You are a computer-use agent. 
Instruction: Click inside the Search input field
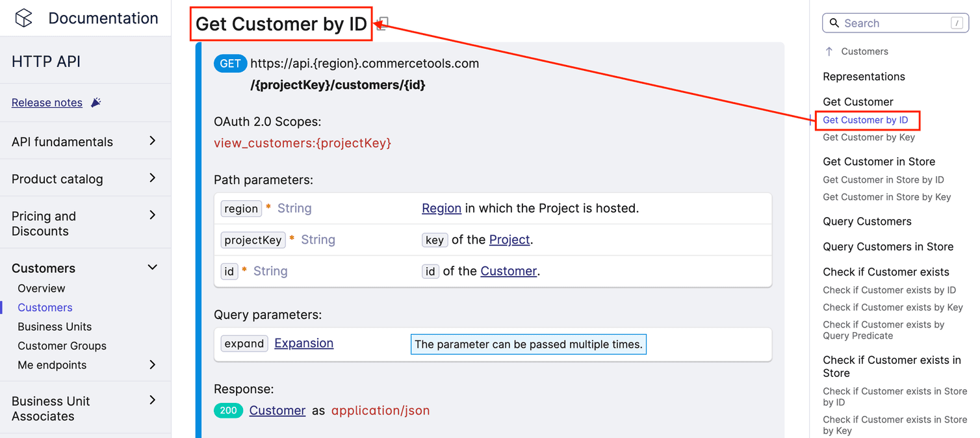click(890, 23)
